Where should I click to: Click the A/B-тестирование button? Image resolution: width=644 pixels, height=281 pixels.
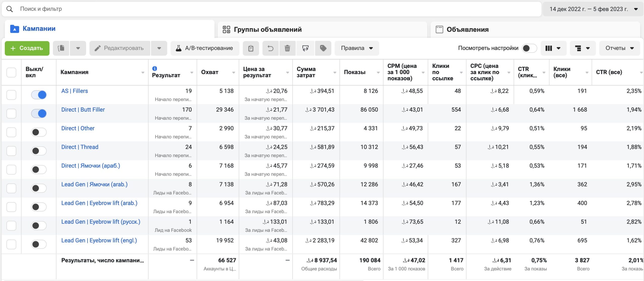pos(205,48)
